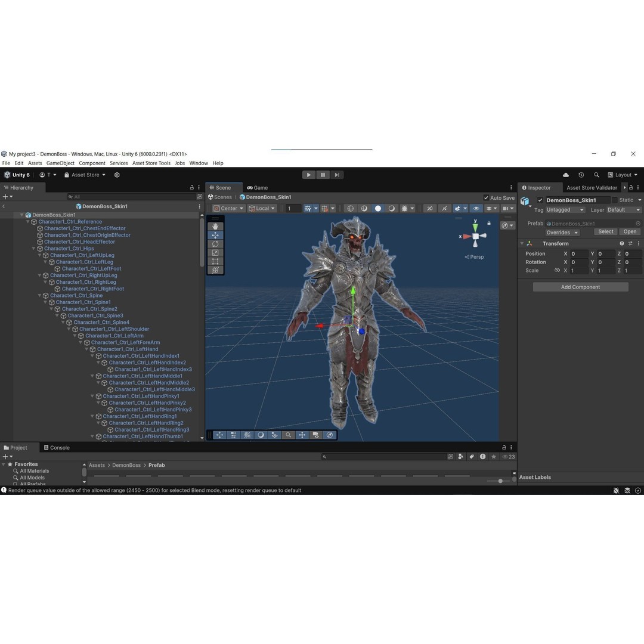This screenshot has height=644, width=644.
Task: Open the Local handle rotation dropdown
Action: click(262, 209)
